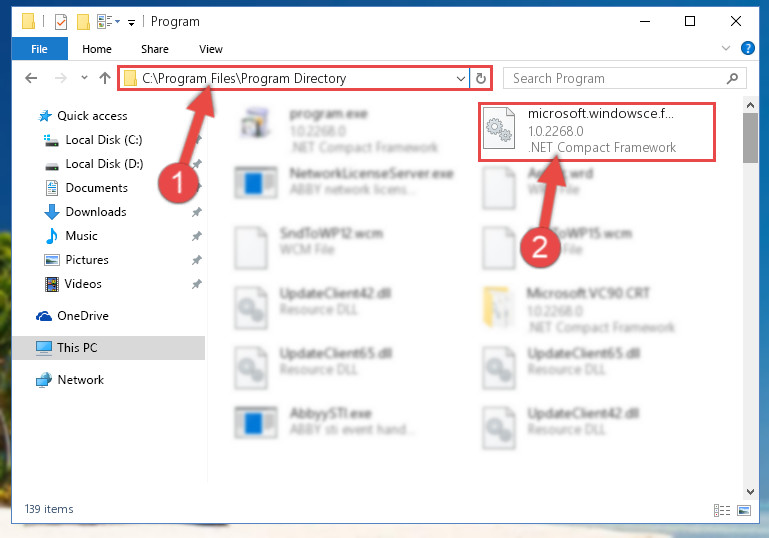The width and height of the screenshot is (769, 538).
Task: Click the folder icon in address bar
Action: pyautogui.click(x=130, y=78)
